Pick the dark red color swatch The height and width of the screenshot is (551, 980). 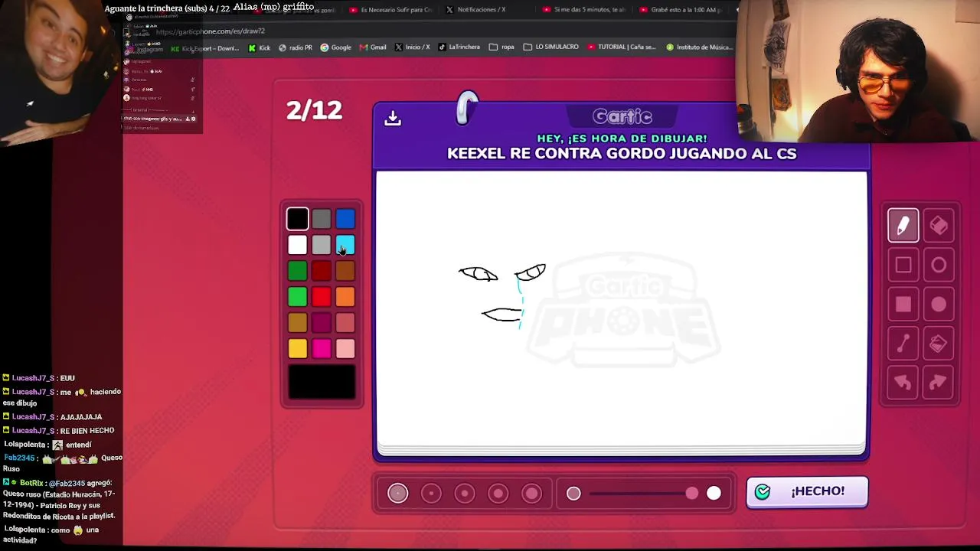point(322,271)
